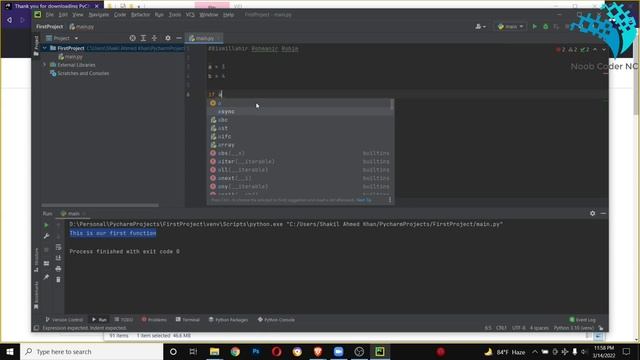Select main.py in the project tree
The height and width of the screenshot is (360, 640).
click(x=70, y=57)
